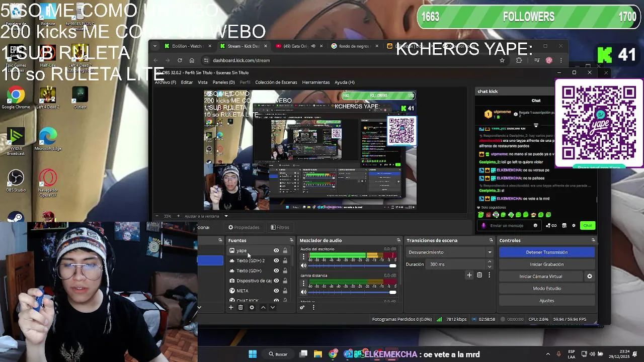Bookmark the Kick dashboard page with star
The width and height of the screenshot is (644, 362).
(x=502, y=60)
